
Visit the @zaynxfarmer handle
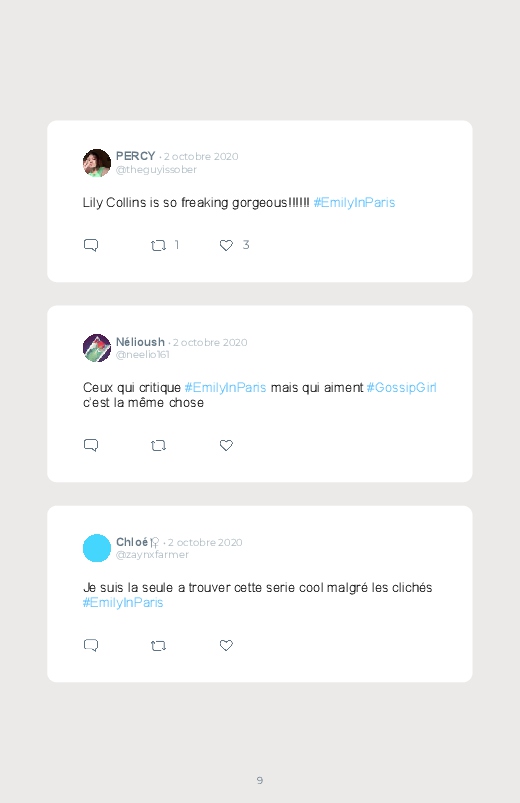click(152, 555)
